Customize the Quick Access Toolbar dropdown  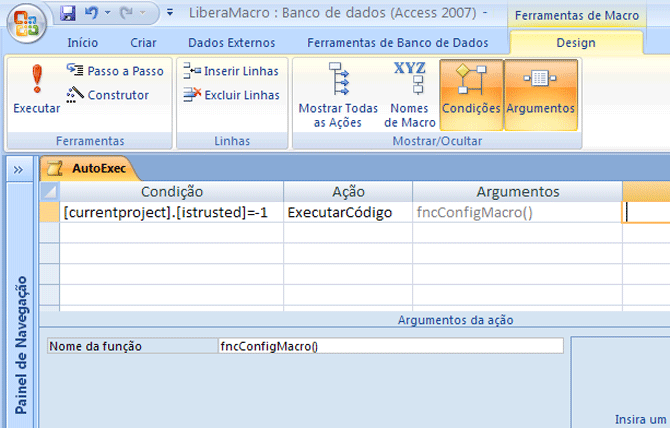pyautogui.click(x=170, y=13)
